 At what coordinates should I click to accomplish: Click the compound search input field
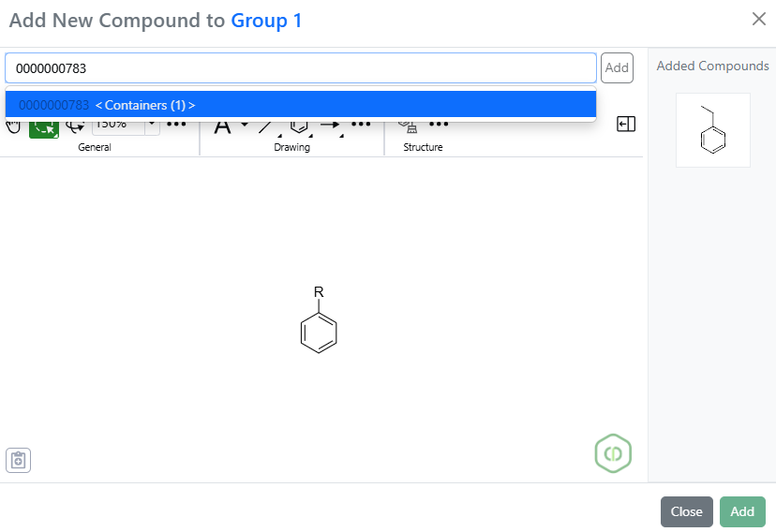click(x=300, y=67)
